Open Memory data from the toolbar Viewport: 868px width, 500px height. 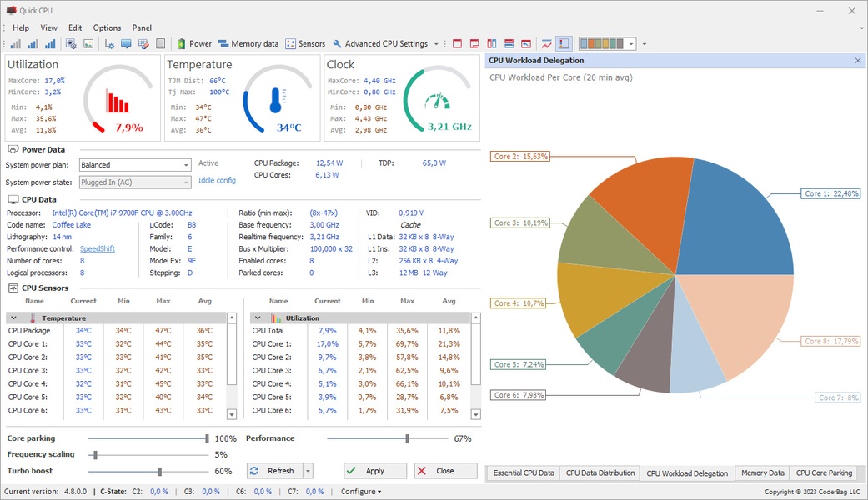pyautogui.click(x=248, y=44)
